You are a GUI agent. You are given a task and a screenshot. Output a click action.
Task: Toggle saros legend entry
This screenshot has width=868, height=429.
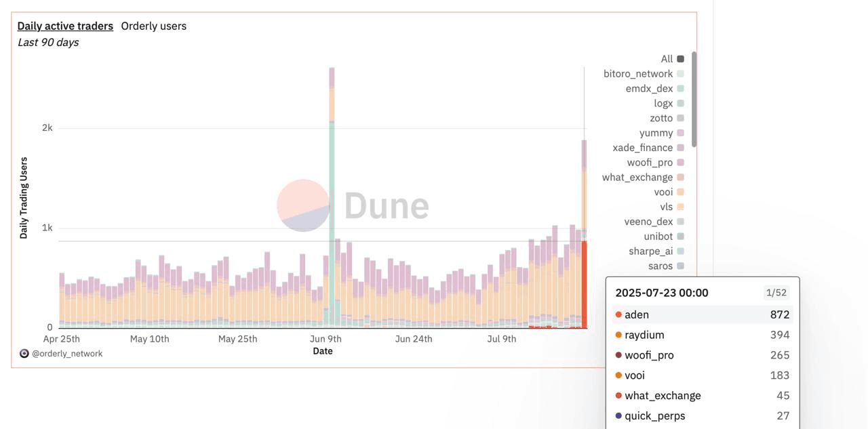666,266
